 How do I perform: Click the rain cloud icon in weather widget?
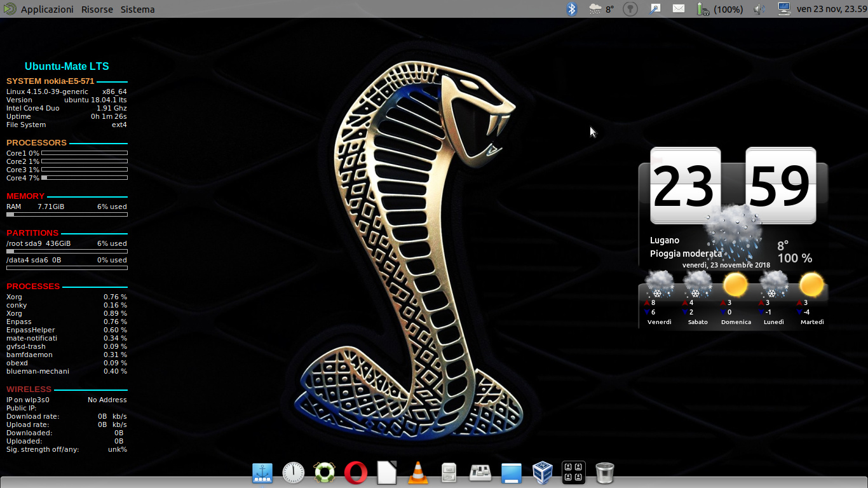[x=735, y=232]
